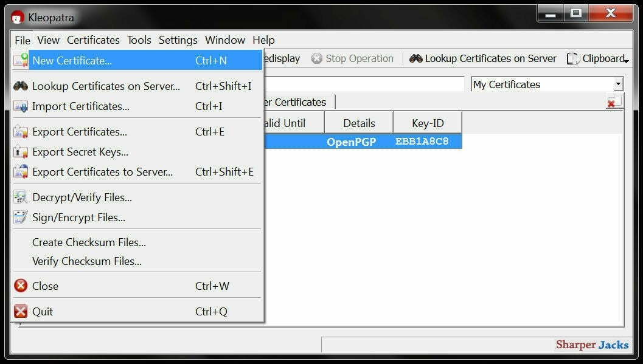Click in the certificate search field
643x364 pixels.
(364, 84)
